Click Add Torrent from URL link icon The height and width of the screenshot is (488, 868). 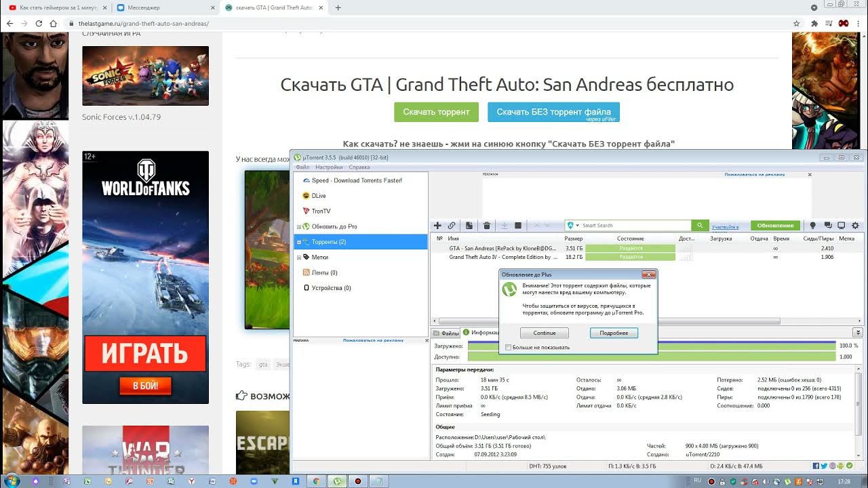452,226
